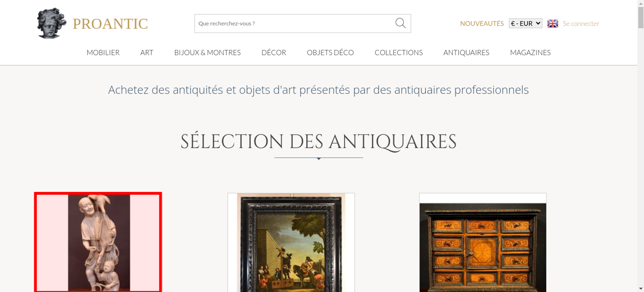Open the DÉCOR menu

pos(274,52)
